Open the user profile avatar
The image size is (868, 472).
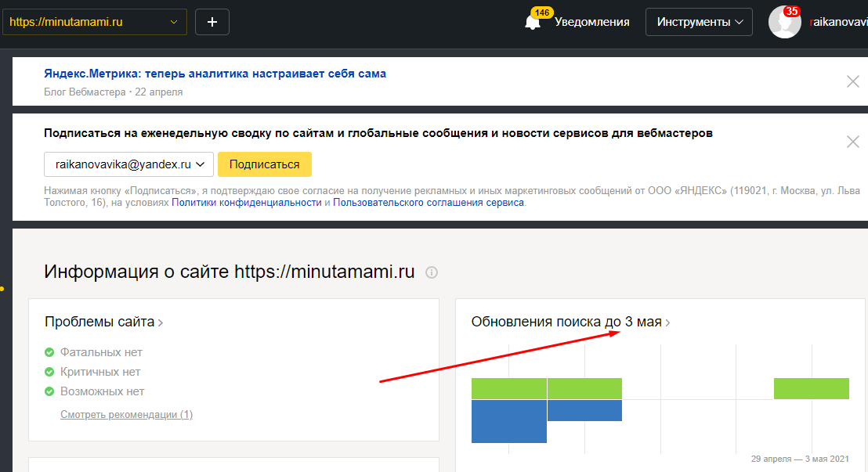[x=784, y=23]
